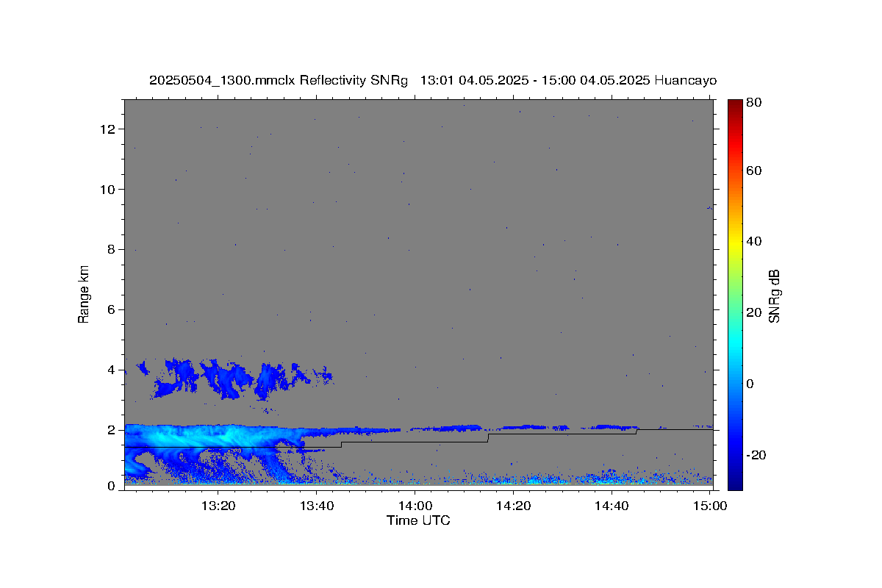The width and height of the screenshot is (882, 588).
Task: Click the 13:20 tick label on time axis
Action: [218, 506]
